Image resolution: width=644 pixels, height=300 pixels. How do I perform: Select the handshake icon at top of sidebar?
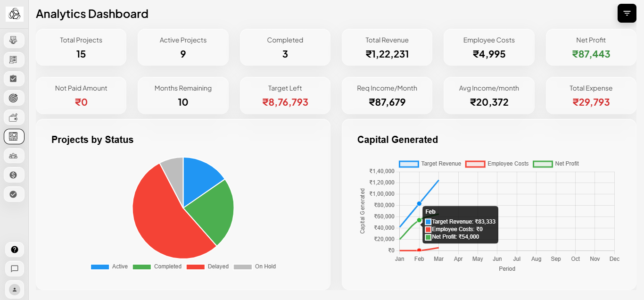tap(14, 40)
